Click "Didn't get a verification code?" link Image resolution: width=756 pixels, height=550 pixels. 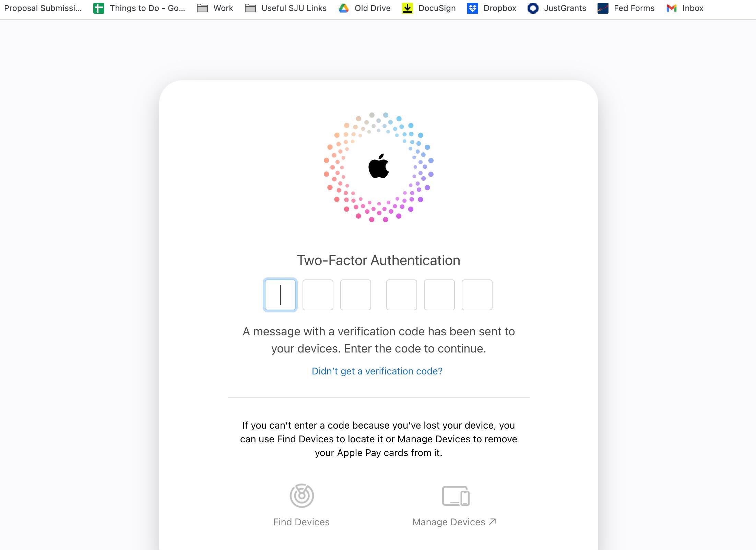[x=377, y=371]
